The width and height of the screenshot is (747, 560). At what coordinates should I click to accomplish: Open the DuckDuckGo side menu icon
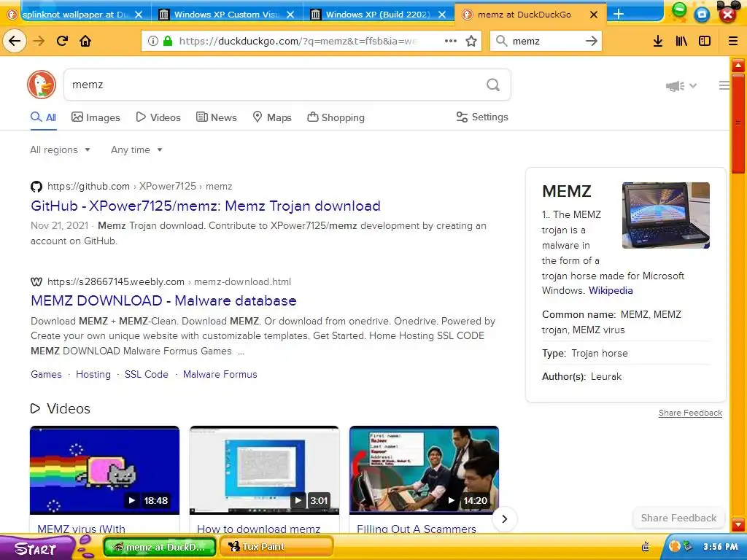[x=724, y=85]
